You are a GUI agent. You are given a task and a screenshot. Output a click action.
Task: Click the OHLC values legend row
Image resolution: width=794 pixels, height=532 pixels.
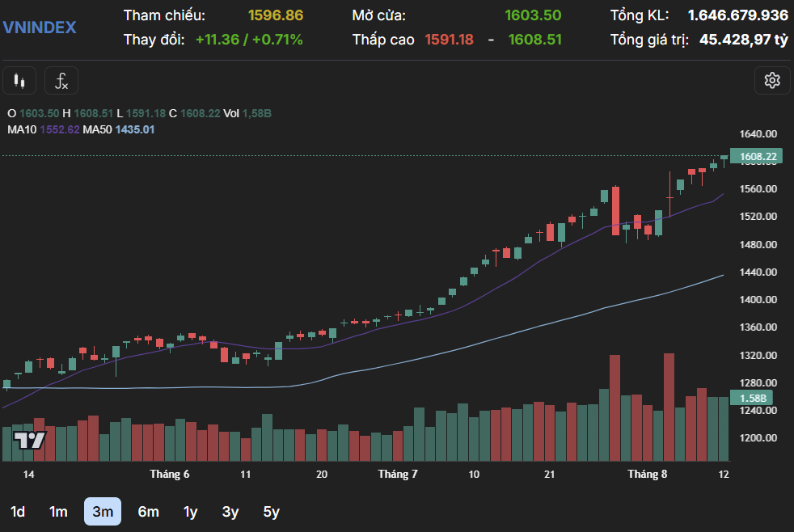(139, 113)
